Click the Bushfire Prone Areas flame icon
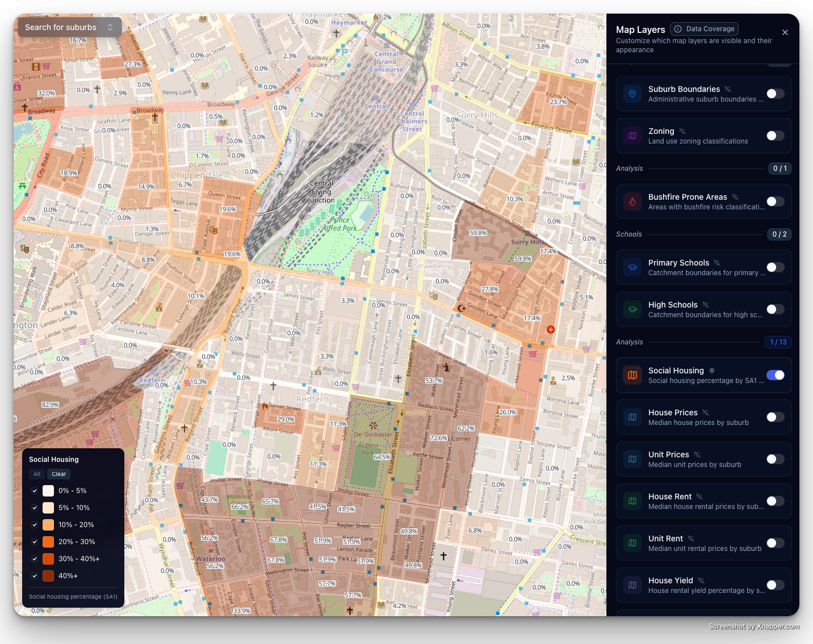Viewport: 813px width, 644px height. [632, 201]
